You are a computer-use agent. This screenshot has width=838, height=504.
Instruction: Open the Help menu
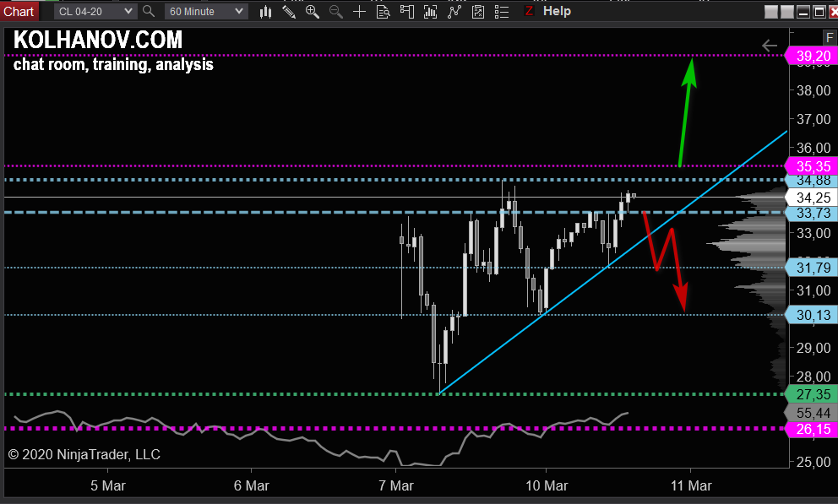[x=557, y=11]
